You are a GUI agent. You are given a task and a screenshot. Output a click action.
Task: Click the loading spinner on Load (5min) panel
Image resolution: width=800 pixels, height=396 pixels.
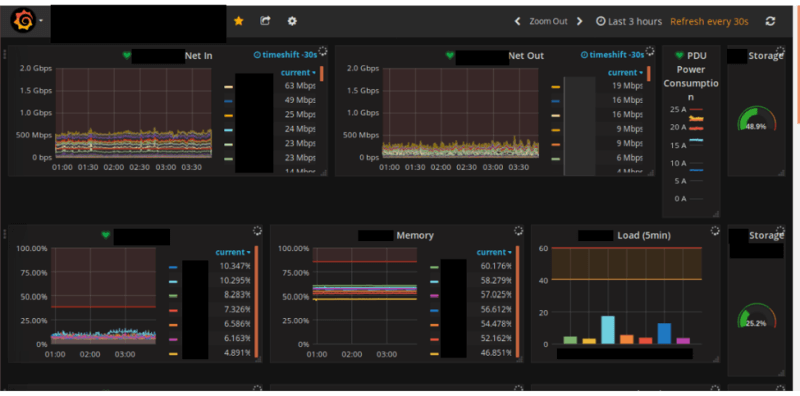coord(715,231)
